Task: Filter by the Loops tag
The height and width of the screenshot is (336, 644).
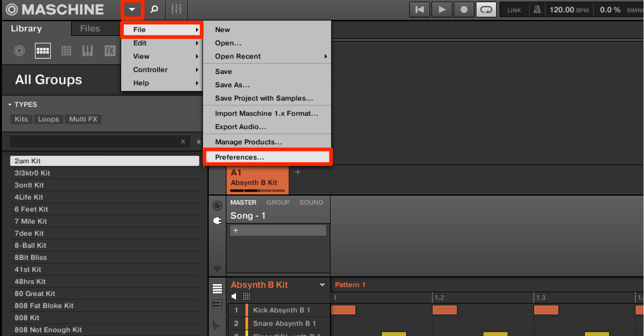Action: [x=48, y=119]
